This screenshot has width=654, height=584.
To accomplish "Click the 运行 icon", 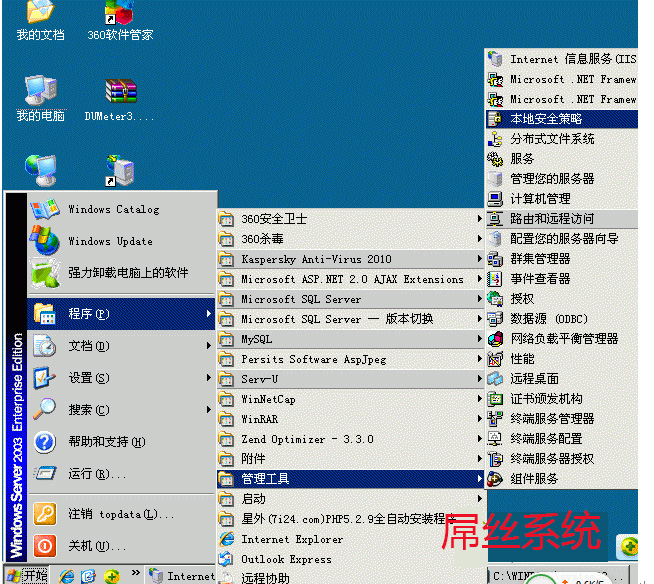I will (45, 473).
